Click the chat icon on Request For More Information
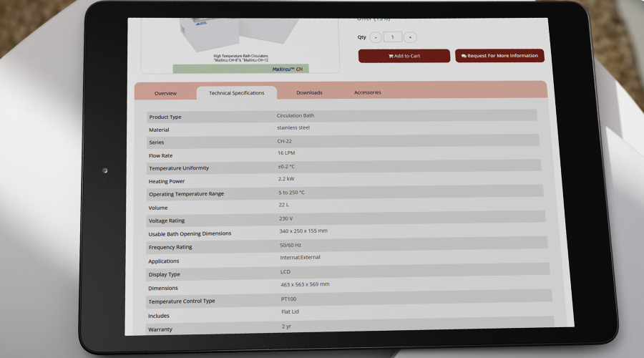Screen dimensions: 644x358 (464, 56)
